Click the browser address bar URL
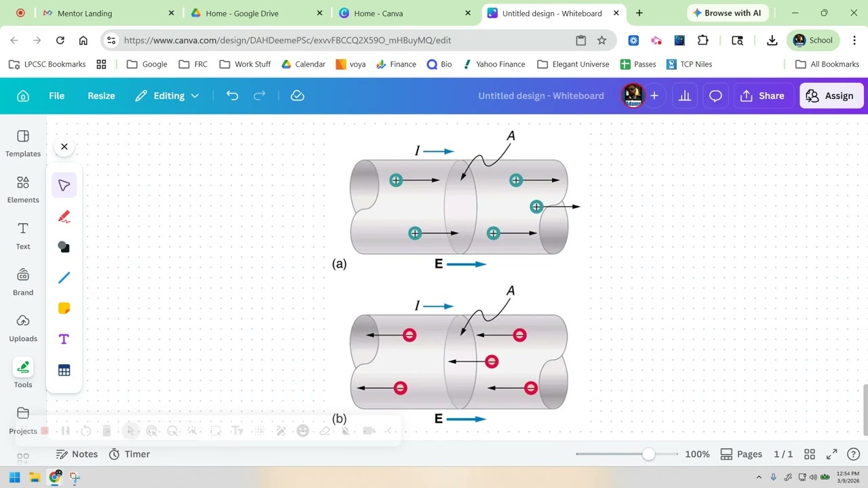868x488 pixels. [x=288, y=40]
